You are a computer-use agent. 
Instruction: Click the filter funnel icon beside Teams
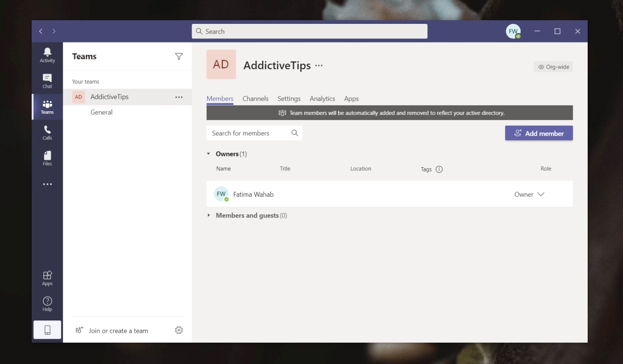click(179, 57)
